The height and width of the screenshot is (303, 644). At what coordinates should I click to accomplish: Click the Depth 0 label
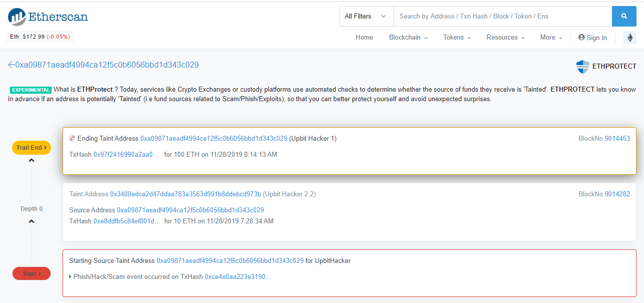(32, 208)
